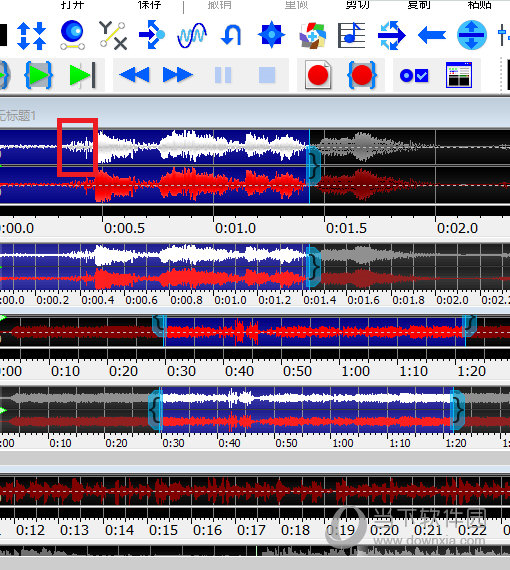Click finish marker brace above the 0:01.4 ruler

coord(314,267)
